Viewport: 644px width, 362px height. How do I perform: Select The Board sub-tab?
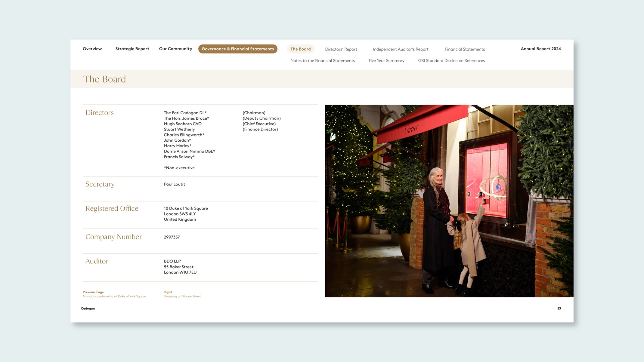click(300, 49)
